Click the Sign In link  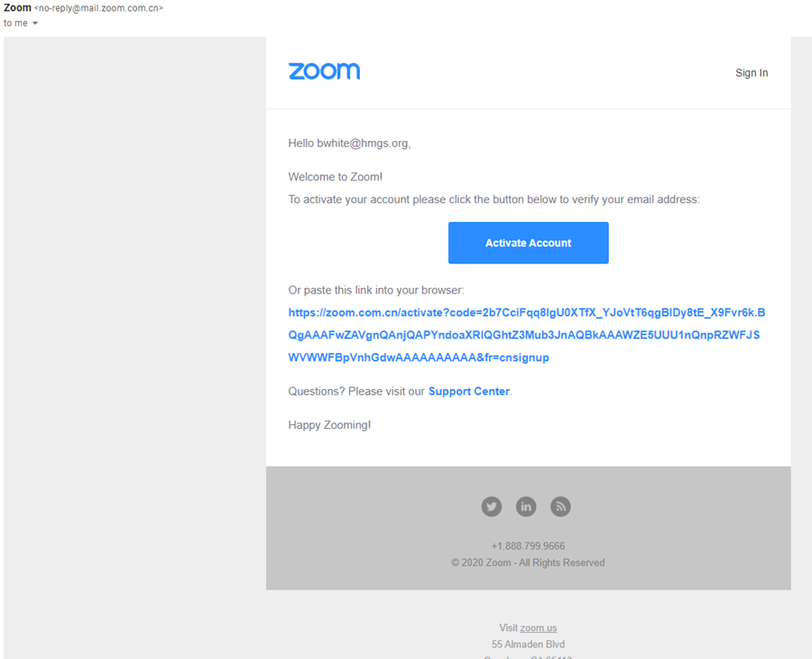(x=752, y=73)
